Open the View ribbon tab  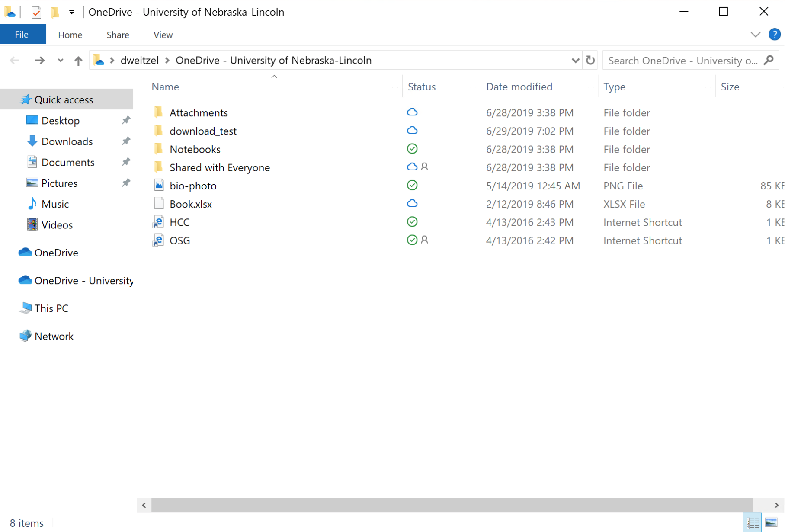163,35
